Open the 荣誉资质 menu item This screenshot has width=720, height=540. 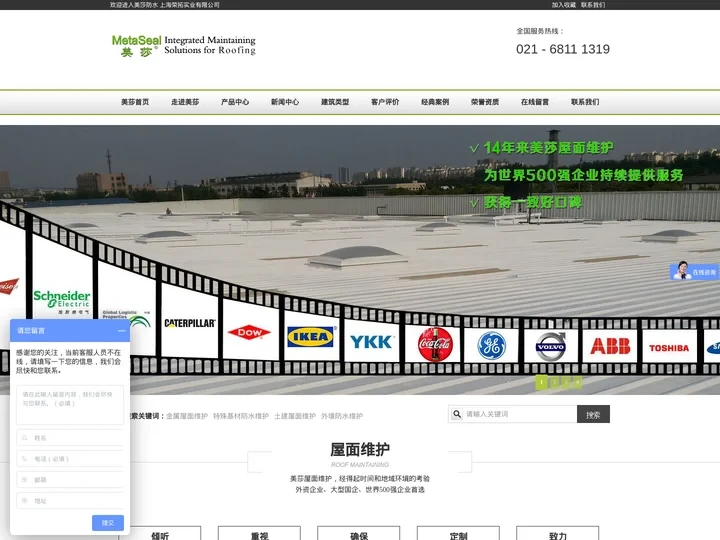485,102
